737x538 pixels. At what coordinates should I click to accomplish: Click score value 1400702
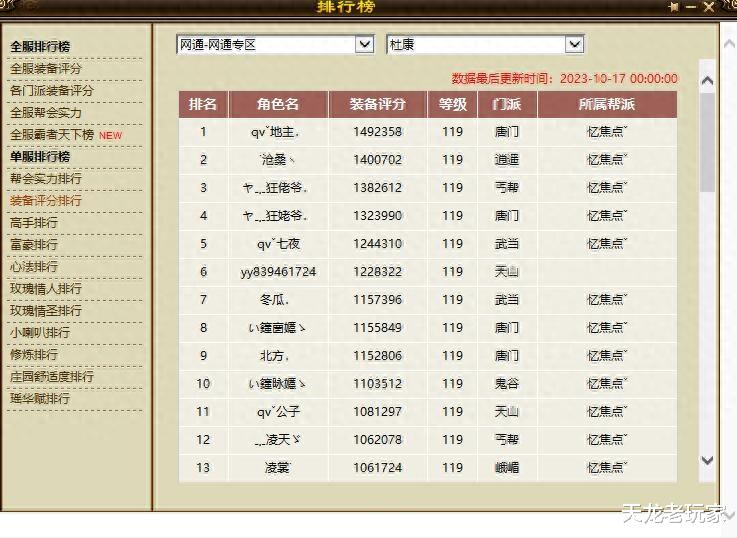(x=377, y=160)
